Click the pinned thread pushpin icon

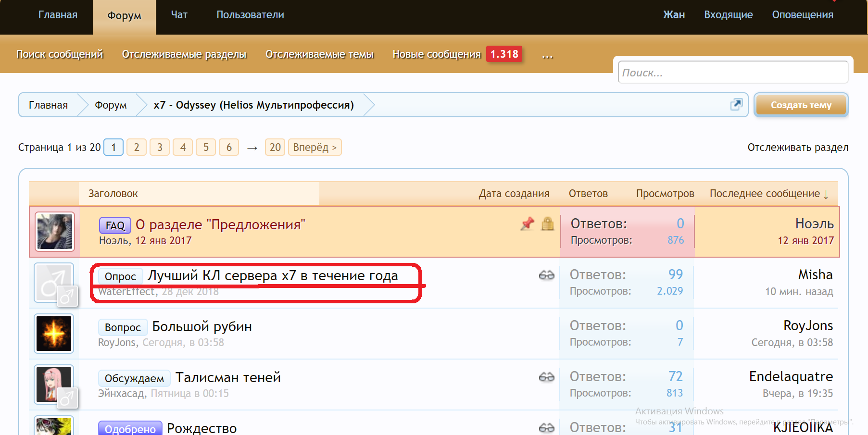point(528,224)
